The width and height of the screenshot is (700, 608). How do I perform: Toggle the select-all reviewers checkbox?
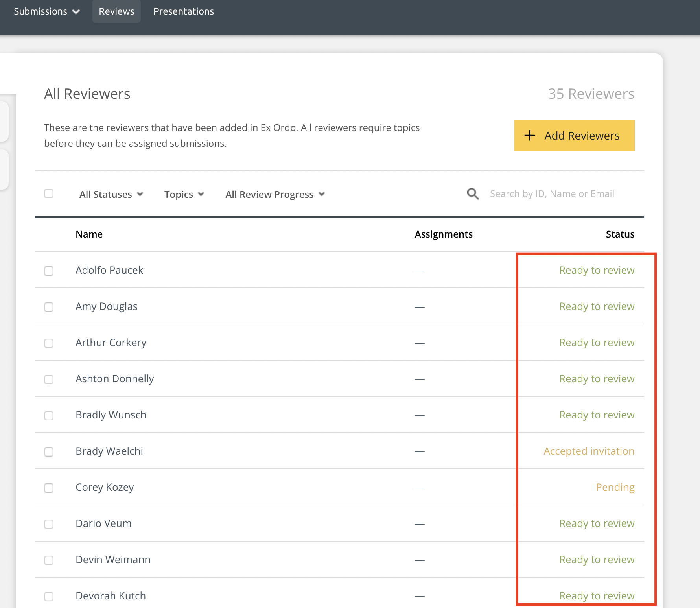coord(49,193)
